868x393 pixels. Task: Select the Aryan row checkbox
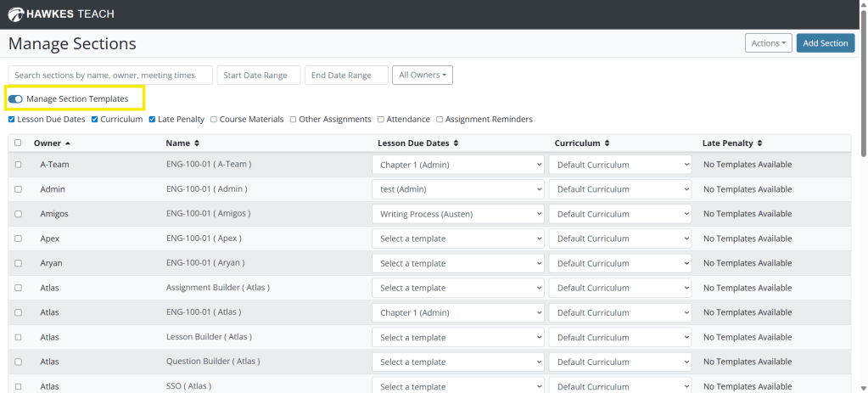pyautogui.click(x=19, y=263)
